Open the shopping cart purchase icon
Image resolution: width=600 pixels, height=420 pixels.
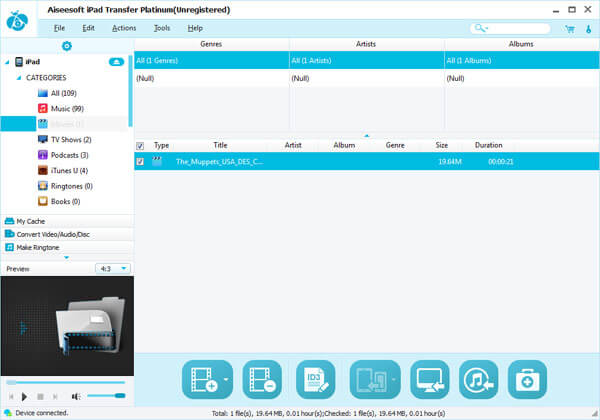tap(570, 29)
